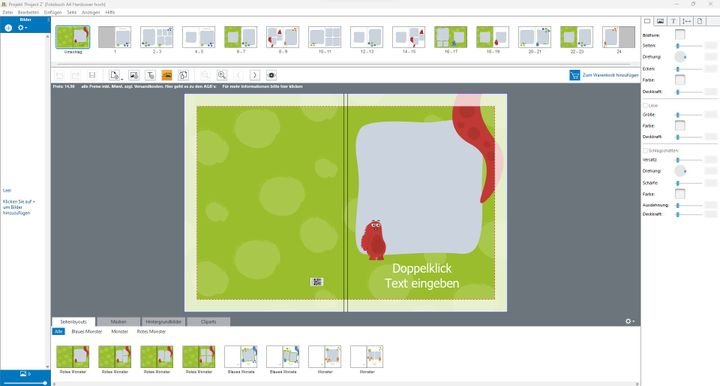Select pages 8-9 thumbnail
720x386 pixels.
pos(283,37)
